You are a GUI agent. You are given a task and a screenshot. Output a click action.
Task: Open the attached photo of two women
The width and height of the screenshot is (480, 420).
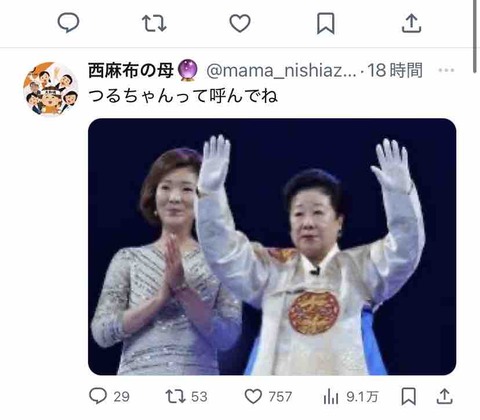[272, 247]
